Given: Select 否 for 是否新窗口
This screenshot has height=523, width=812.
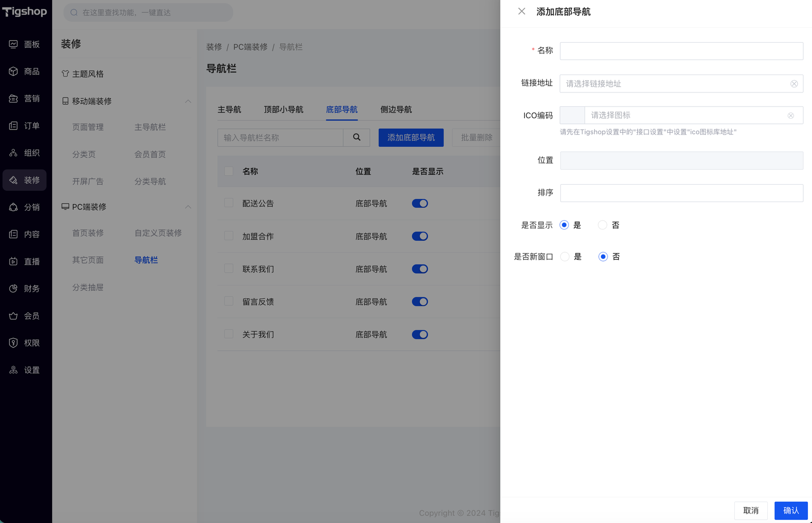Looking at the screenshot, I should 603,257.
